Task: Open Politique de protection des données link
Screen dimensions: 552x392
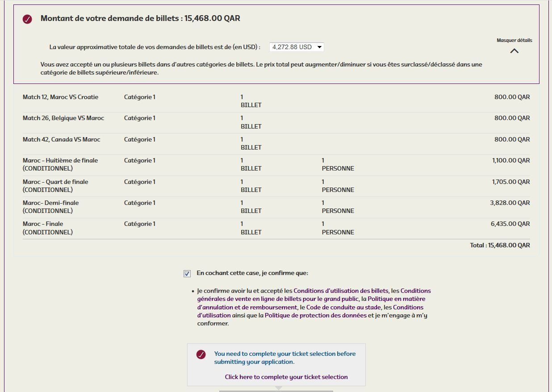Action: (315, 316)
